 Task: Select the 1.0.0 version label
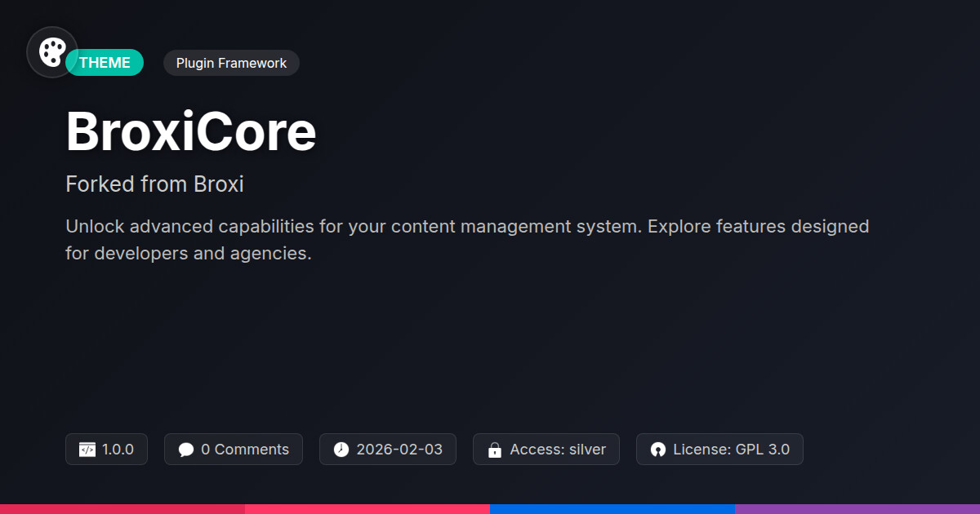click(118, 450)
